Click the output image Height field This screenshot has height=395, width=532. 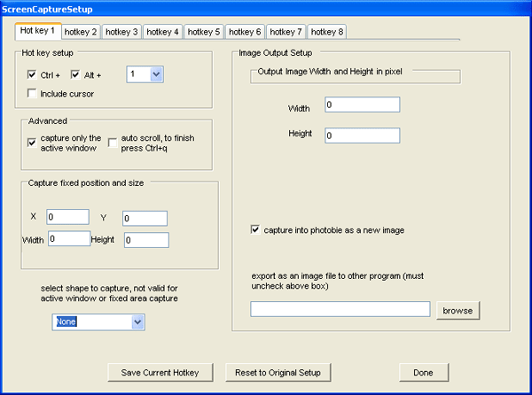pos(363,136)
